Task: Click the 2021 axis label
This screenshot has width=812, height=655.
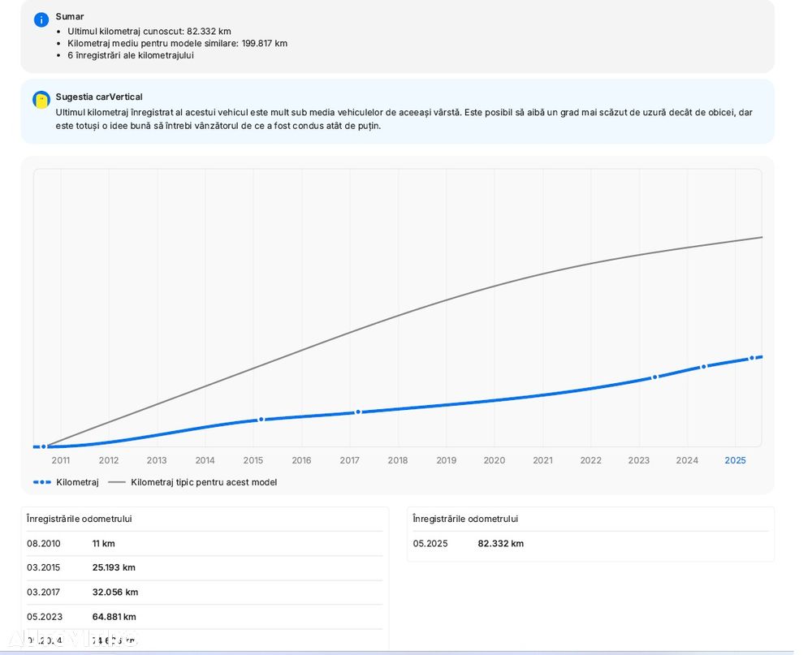Action: click(x=542, y=460)
